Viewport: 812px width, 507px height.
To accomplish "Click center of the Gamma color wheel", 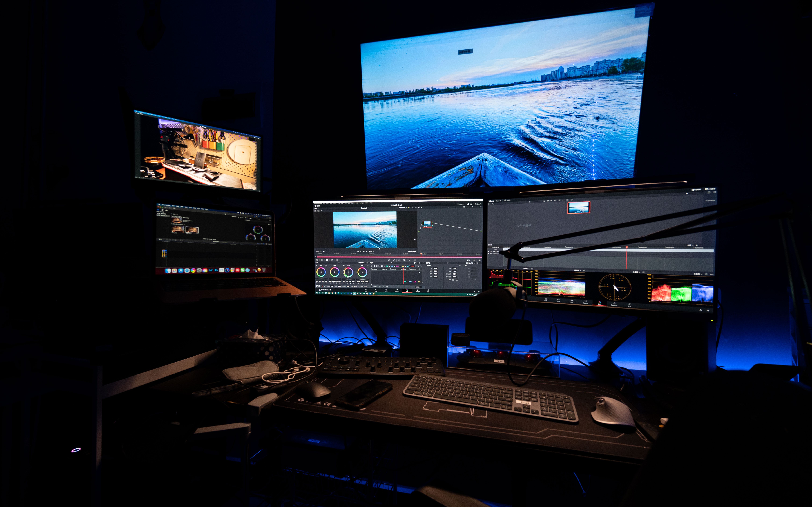I will (335, 272).
